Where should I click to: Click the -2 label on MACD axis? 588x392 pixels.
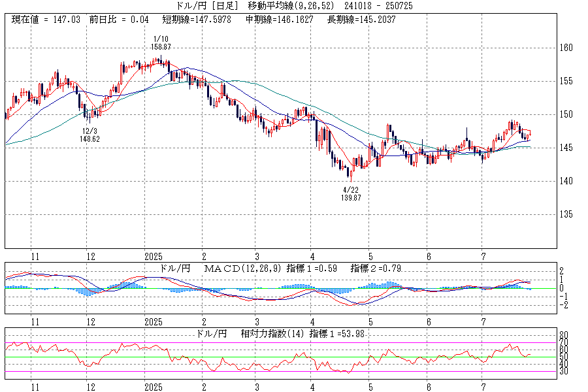coord(563,304)
